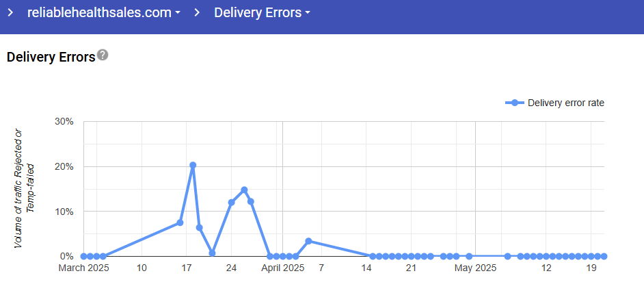Viewport: 644px width, 293px height.
Task: Open the reliablehealthsales.com domain dropdown
Action: tap(104, 13)
